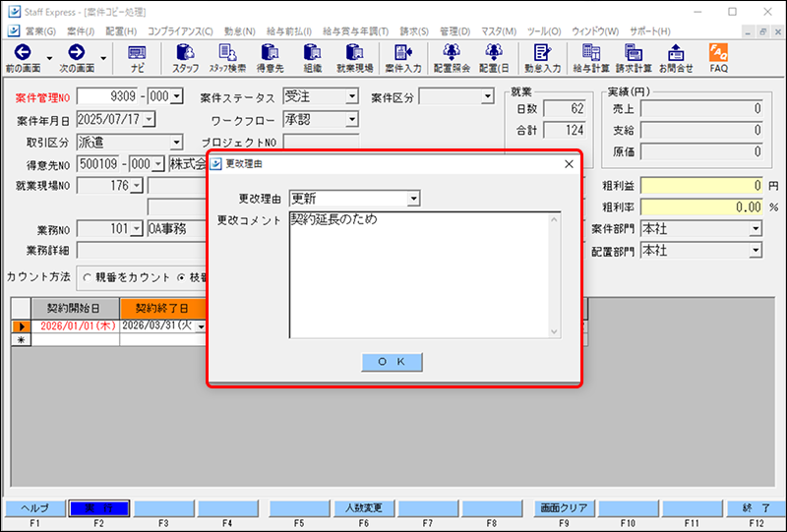787x532 pixels.
Task: Go back with 前の画面 arrow icon
Action: (x=23, y=52)
